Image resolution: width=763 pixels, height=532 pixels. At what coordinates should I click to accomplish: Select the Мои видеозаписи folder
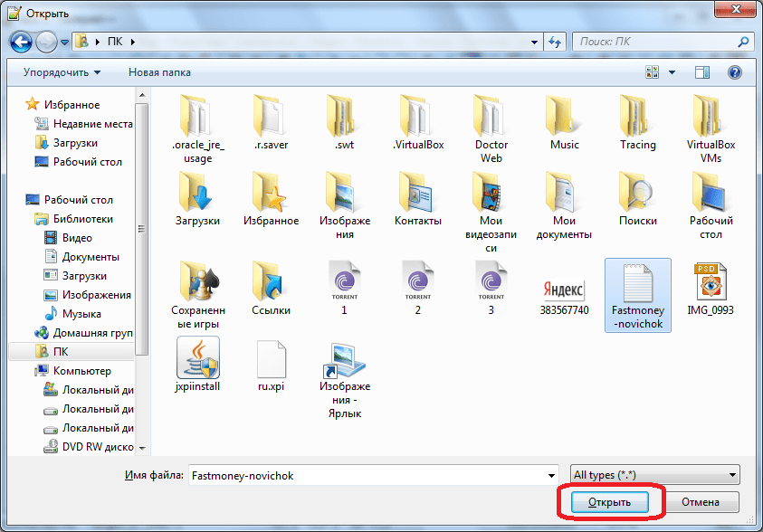[491, 213]
